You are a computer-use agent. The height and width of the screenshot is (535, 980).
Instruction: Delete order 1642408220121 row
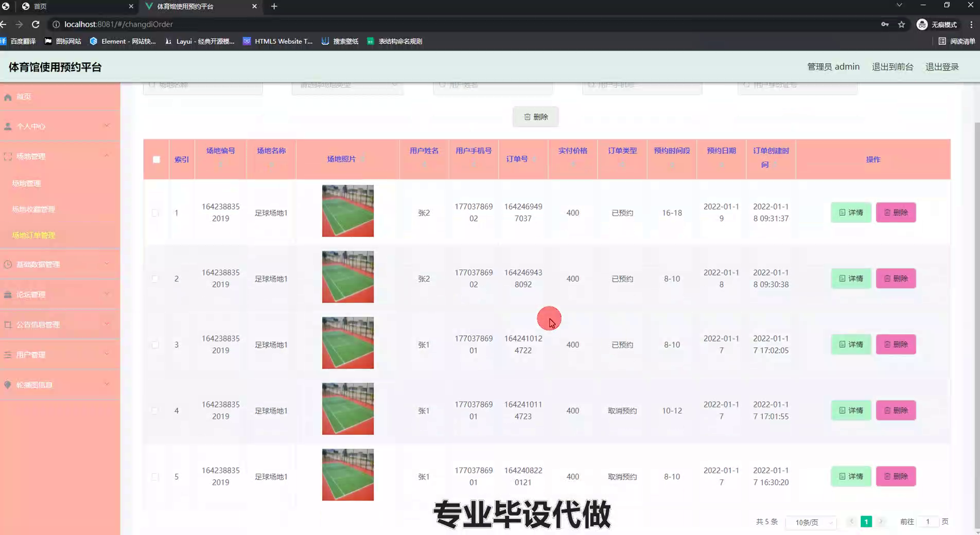pyautogui.click(x=896, y=476)
